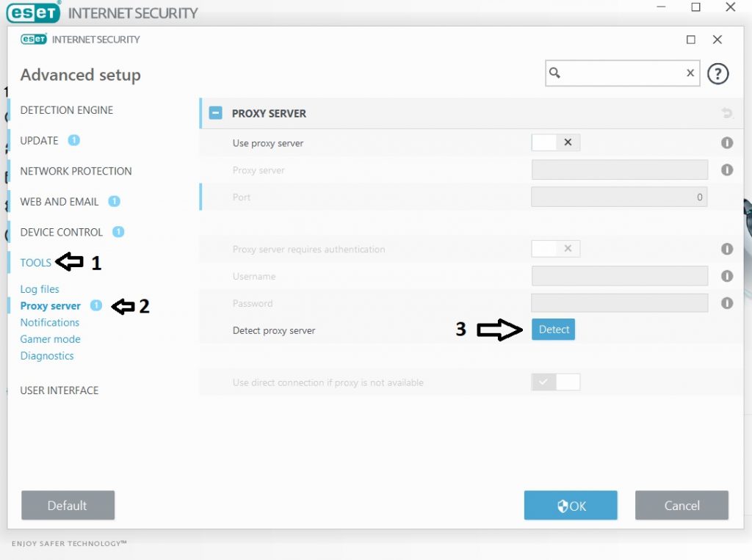Click the Detect button
This screenshot has width=752, height=560.
pos(553,330)
